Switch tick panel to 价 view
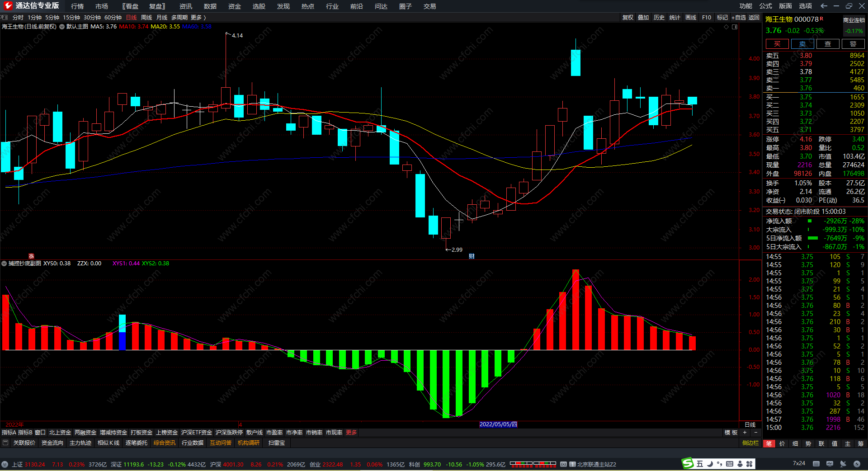 (782, 443)
